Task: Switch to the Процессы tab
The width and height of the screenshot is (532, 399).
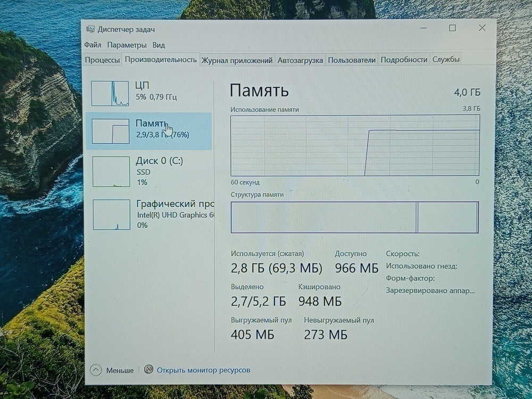Action: tap(102, 60)
